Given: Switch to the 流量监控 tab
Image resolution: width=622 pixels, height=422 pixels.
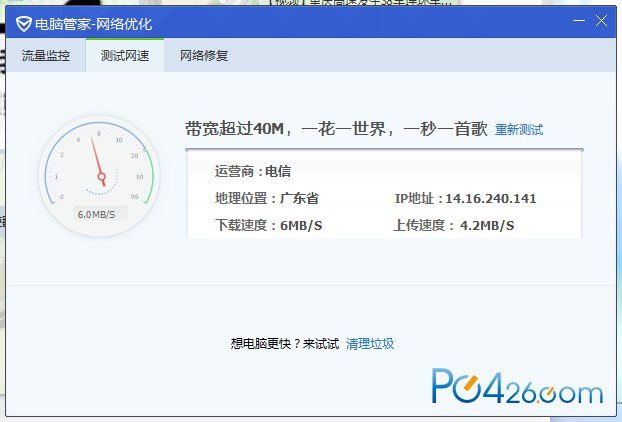Looking at the screenshot, I should pos(46,56).
